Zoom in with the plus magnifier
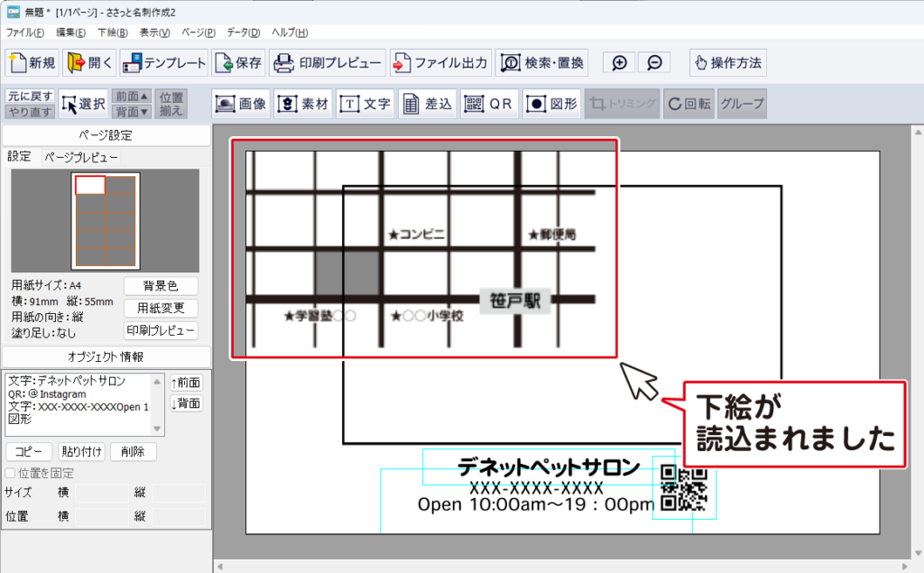Image resolution: width=924 pixels, height=573 pixels. click(619, 62)
